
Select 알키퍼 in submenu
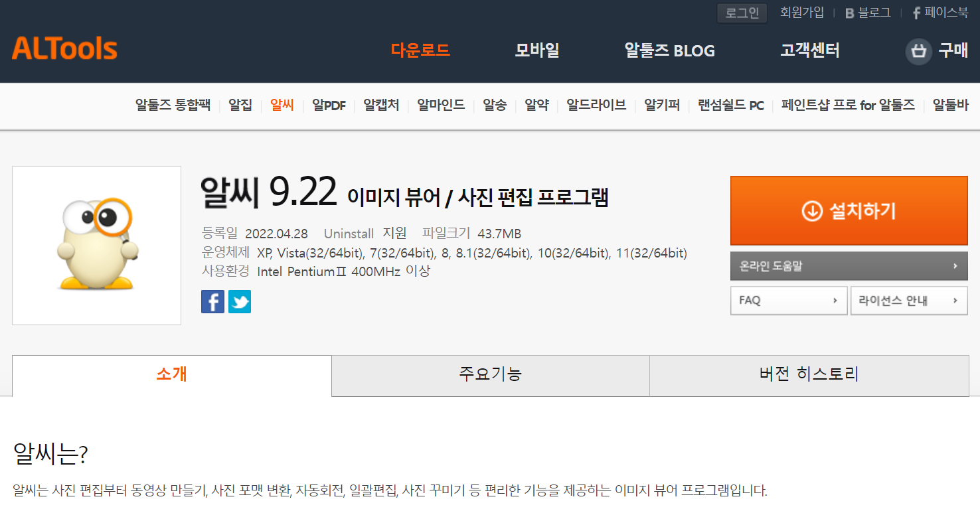click(x=662, y=105)
